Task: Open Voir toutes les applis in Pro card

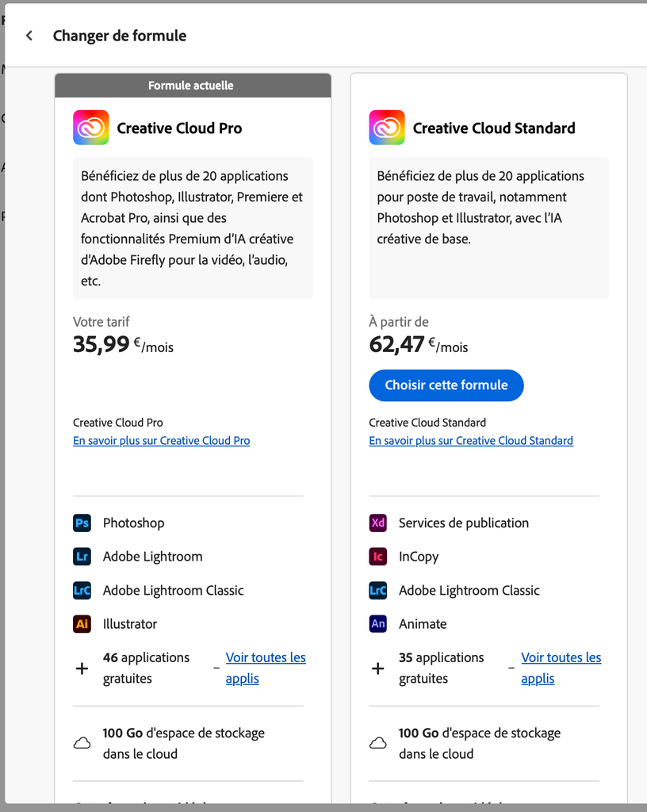Action: (266, 668)
